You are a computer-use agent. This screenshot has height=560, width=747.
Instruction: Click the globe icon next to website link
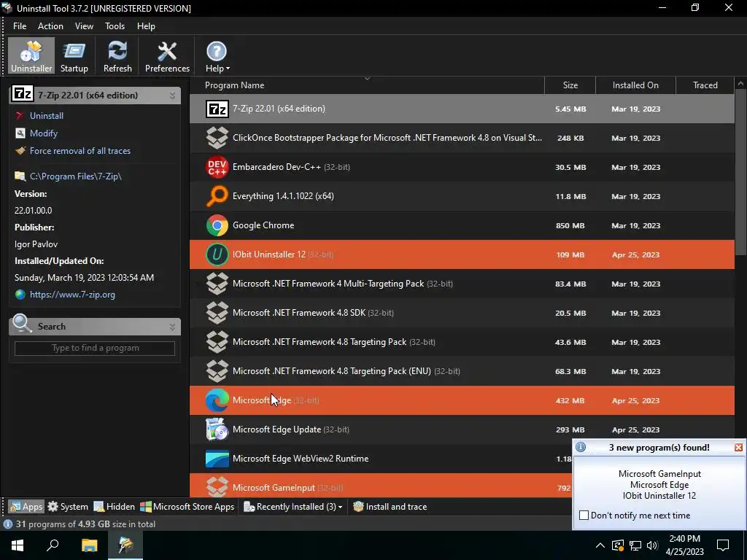pyautogui.click(x=20, y=295)
